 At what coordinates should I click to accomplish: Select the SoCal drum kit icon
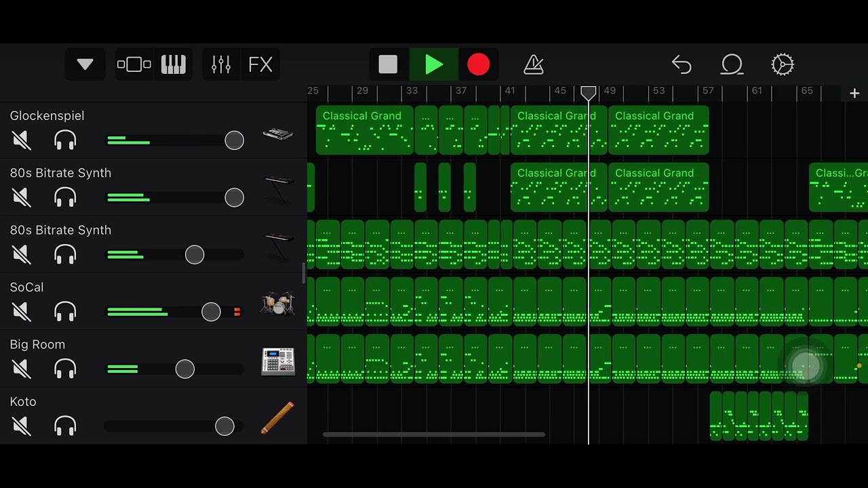pos(278,304)
